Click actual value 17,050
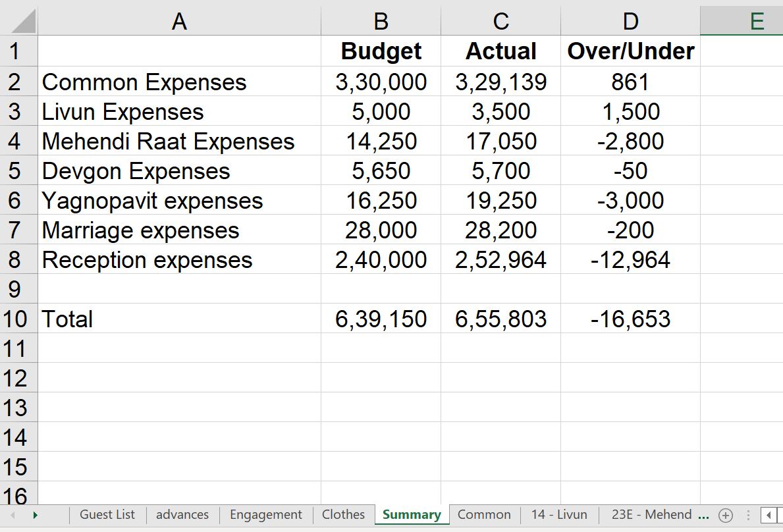The image size is (783, 532). (x=501, y=141)
